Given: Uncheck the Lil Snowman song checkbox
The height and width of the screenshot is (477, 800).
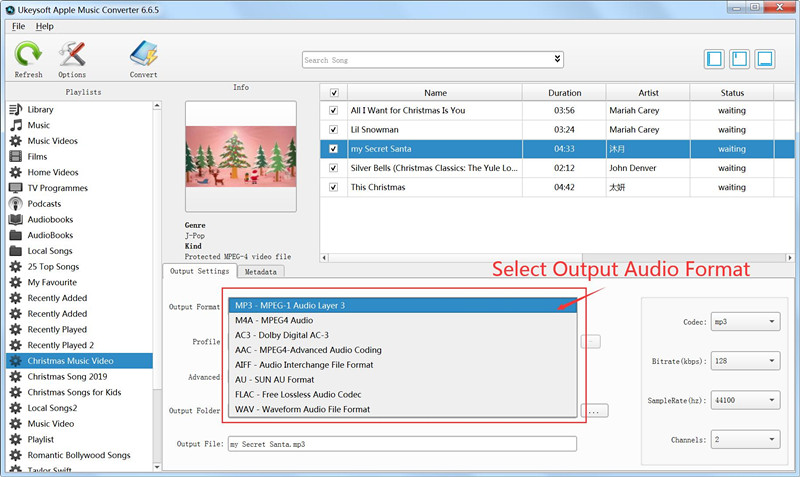Looking at the screenshot, I should tap(334, 130).
